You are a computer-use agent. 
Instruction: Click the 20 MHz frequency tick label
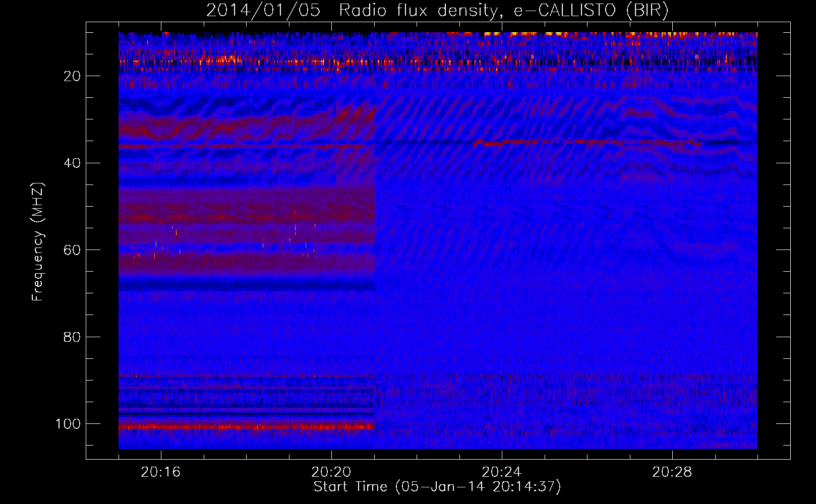[73, 76]
